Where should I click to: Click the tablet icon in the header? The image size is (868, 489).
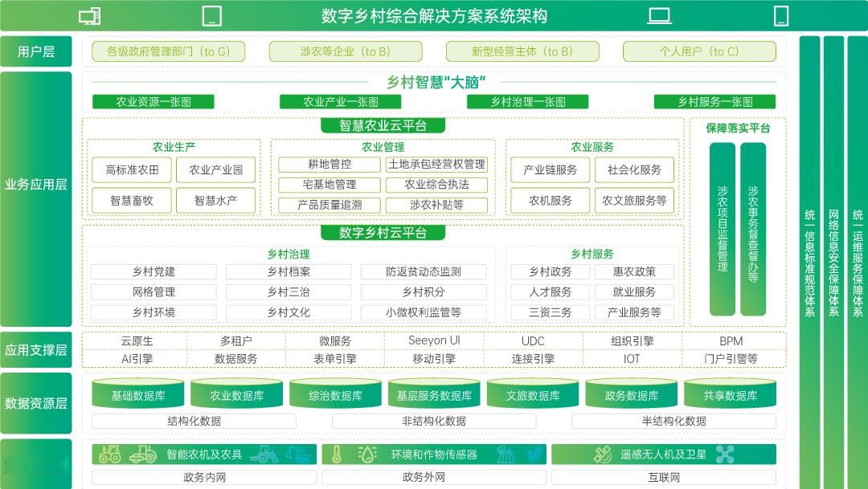pos(212,16)
